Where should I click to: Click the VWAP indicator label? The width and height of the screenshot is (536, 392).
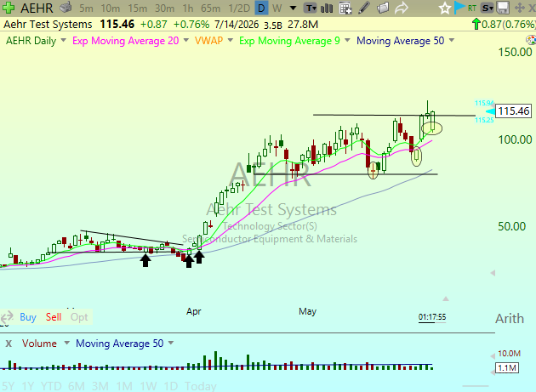point(208,41)
